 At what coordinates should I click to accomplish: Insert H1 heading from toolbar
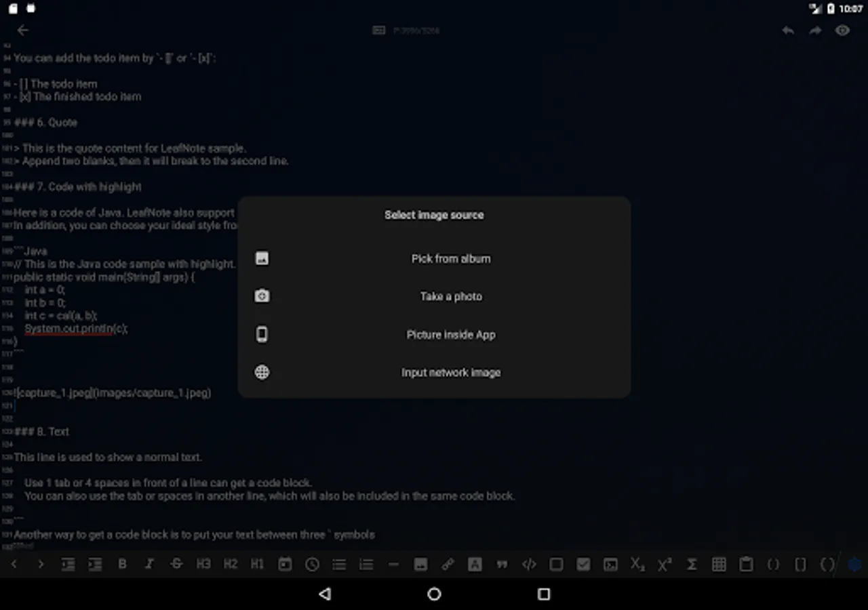click(258, 564)
